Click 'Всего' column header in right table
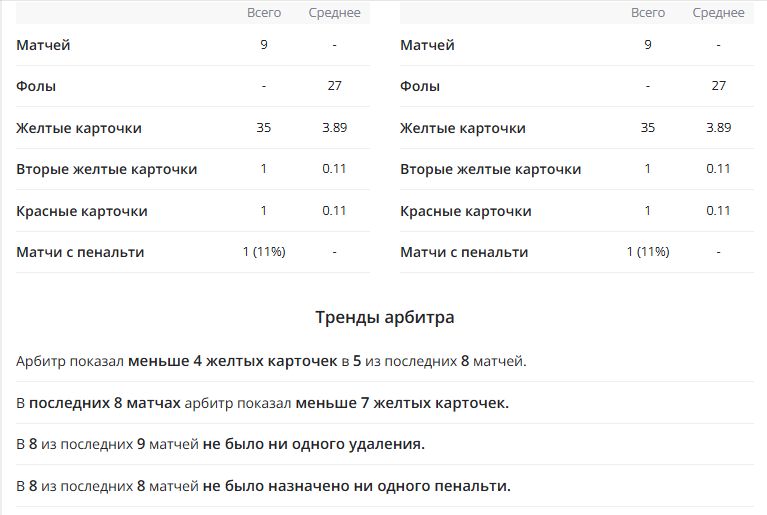 pos(648,13)
